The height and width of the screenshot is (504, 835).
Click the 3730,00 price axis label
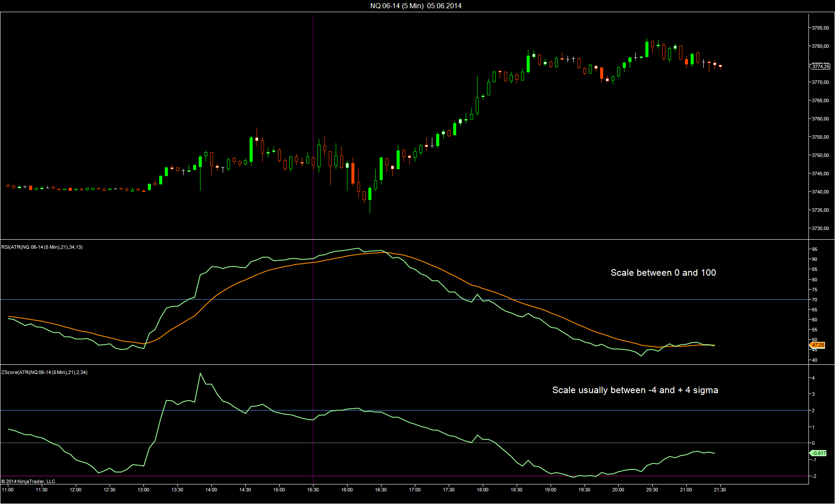(820, 228)
